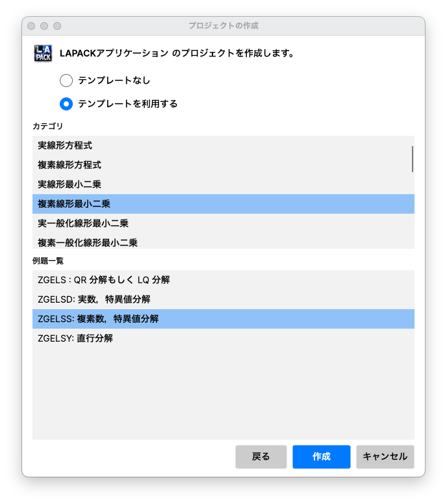The width and height of the screenshot is (447, 504).
Task: Click the LAPACK application icon
Action: [x=43, y=53]
